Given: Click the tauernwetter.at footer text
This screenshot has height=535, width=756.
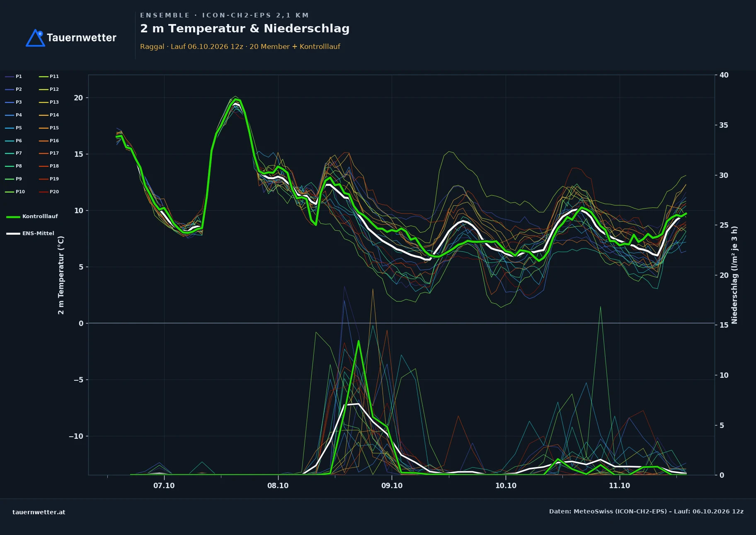Looking at the screenshot, I should [x=39, y=512].
